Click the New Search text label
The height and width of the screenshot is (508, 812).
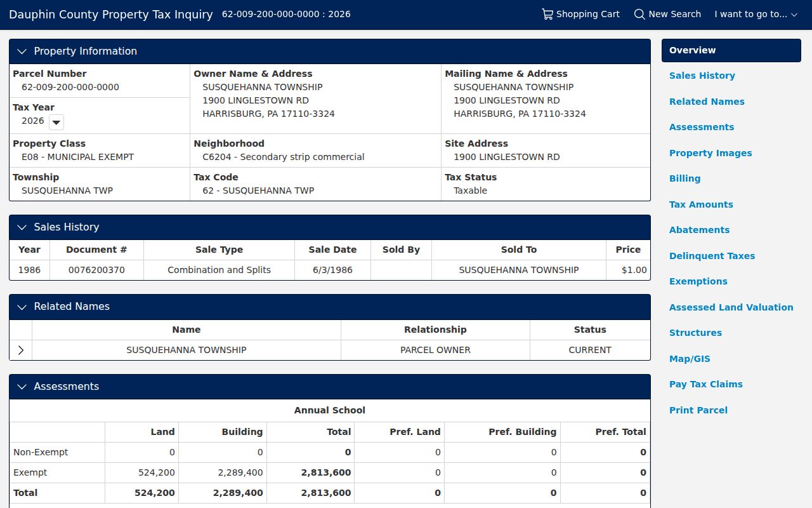[674, 14]
